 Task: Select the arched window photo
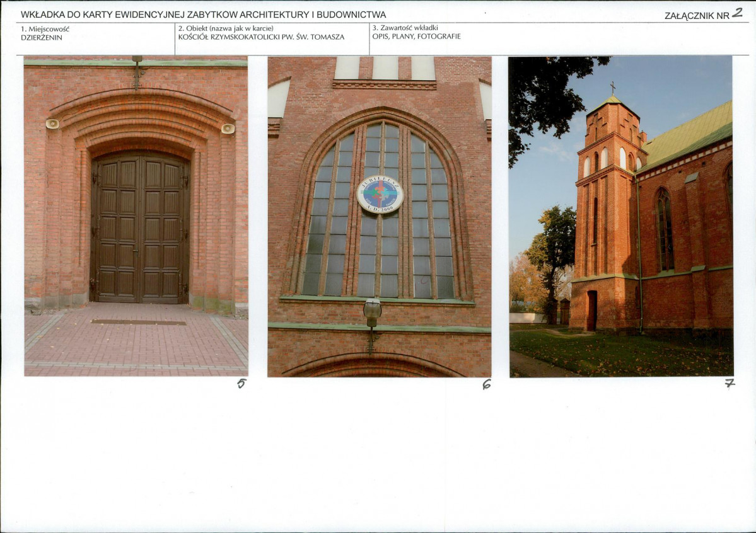pyautogui.click(x=380, y=216)
